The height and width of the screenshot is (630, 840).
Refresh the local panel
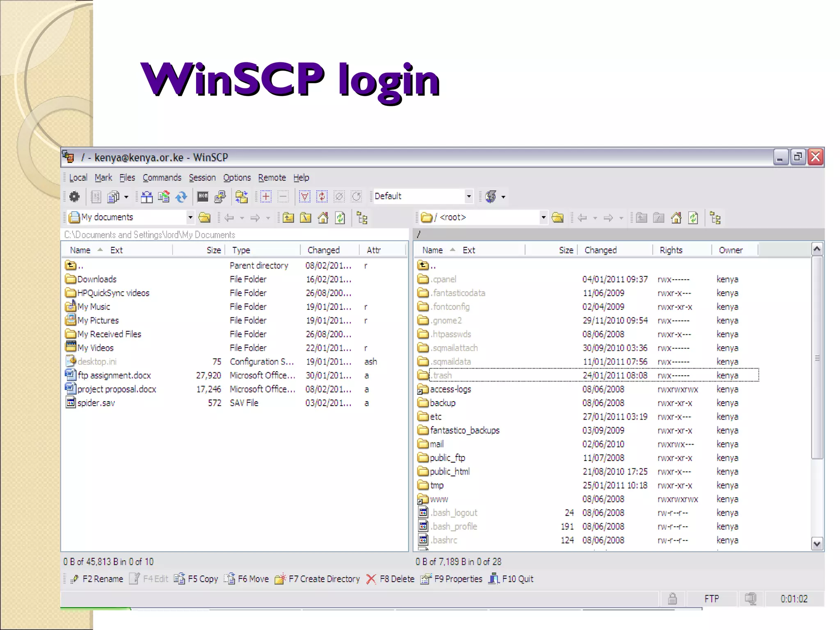pyautogui.click(x=340, y=218)
